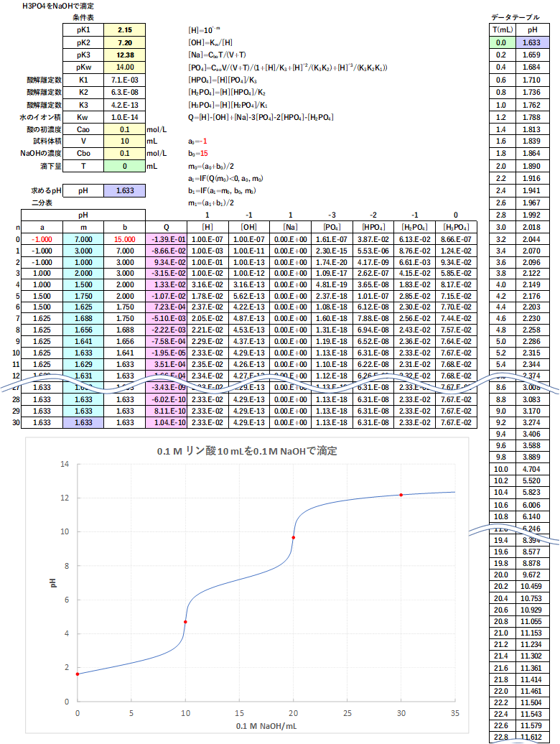Click the x-axis label 35 on the chart
560x744 pixels.
(x=455, y=712)
